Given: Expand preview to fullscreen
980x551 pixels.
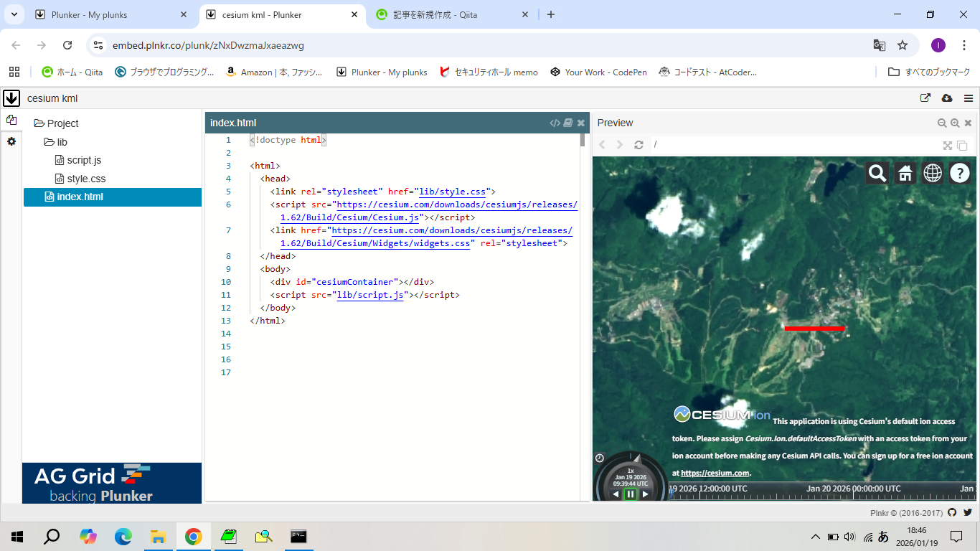Looking at the screenshot, I should click(x=948, y=145).
